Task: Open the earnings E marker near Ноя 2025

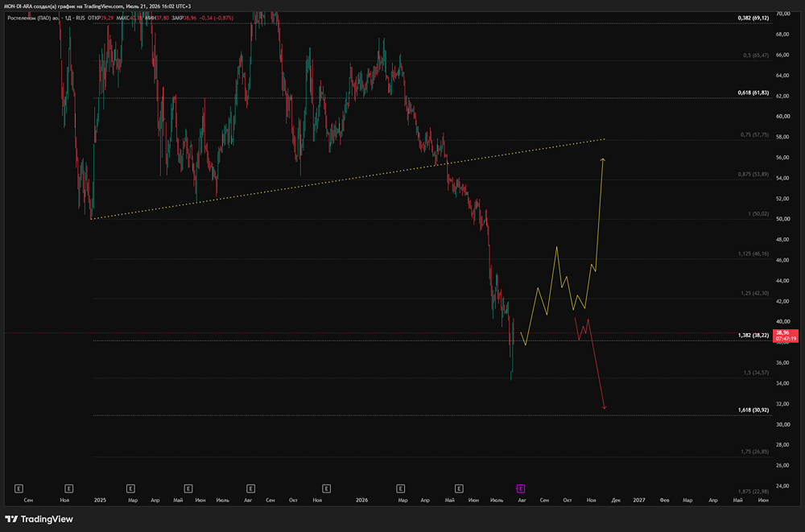Action: click(x=326, y=489)
